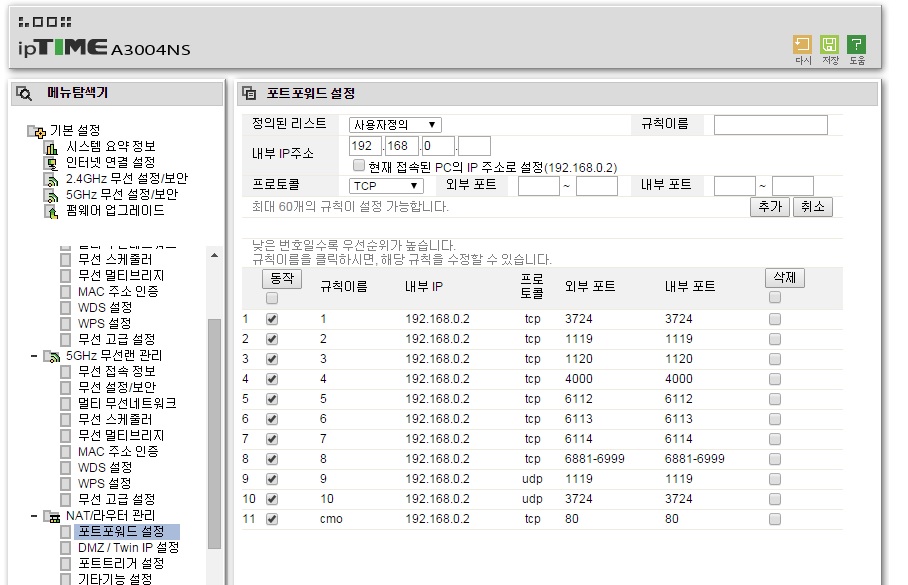Click the 다시 (refresh) icon in header
Screen dimensions: 908x585
(802, 45)
